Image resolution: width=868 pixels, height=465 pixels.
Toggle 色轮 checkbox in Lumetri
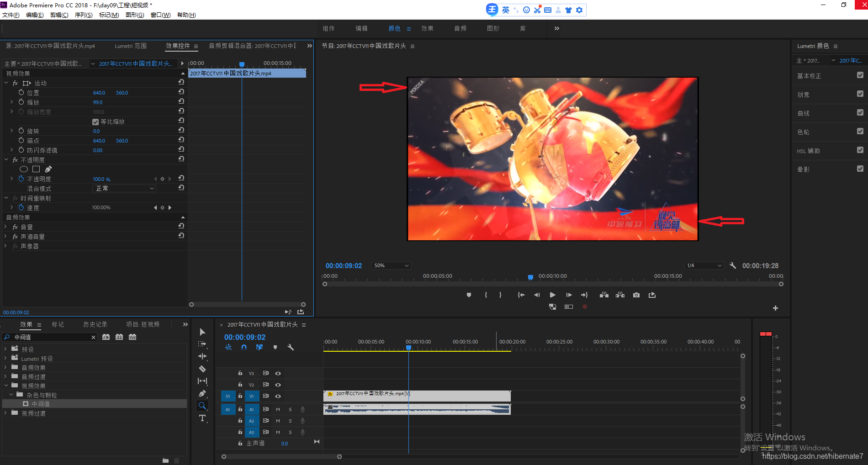(x=860, y=132)
